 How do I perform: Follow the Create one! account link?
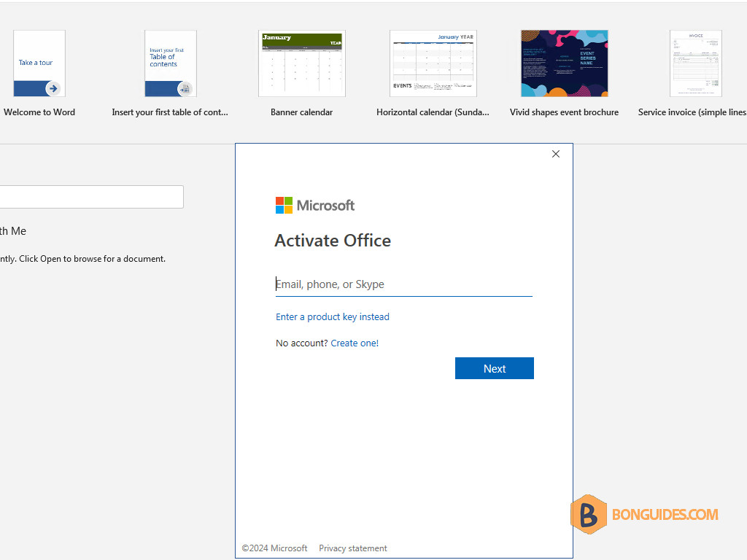(x=355, y=343)
